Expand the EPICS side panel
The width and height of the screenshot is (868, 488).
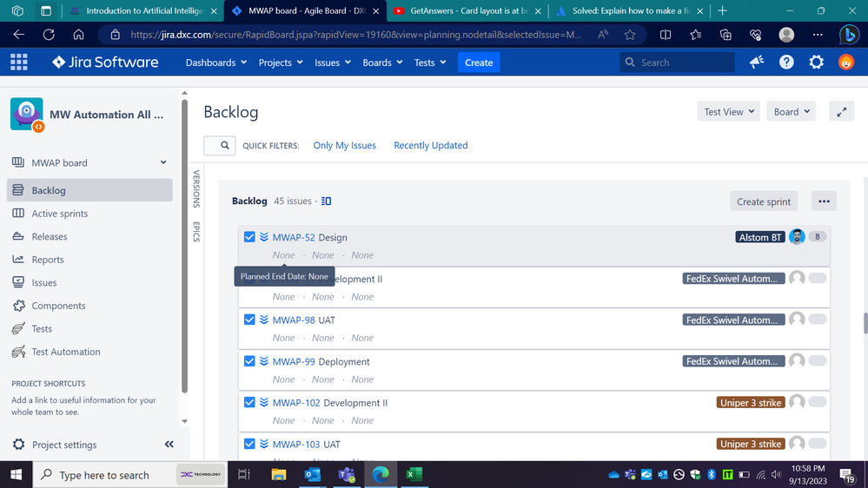[196, 232]
